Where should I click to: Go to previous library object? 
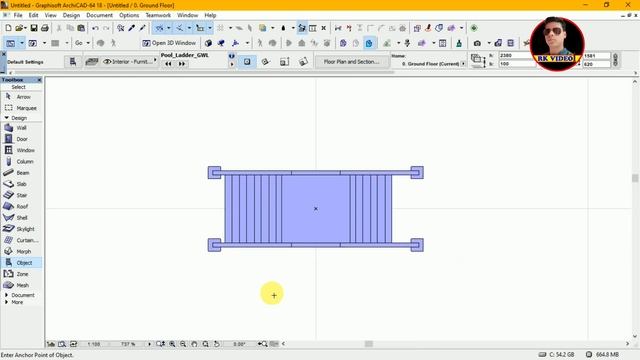point(168,64)
